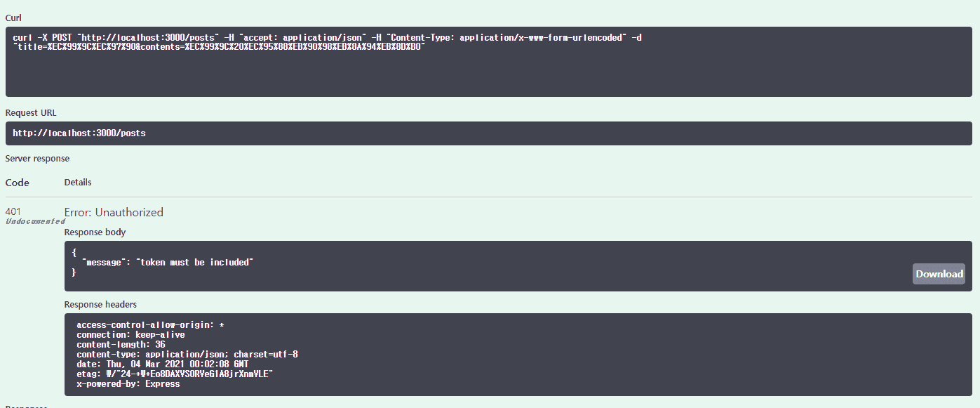Click the Download button in response body
This screenshot has width=980, height=408.
coord(939,274)
